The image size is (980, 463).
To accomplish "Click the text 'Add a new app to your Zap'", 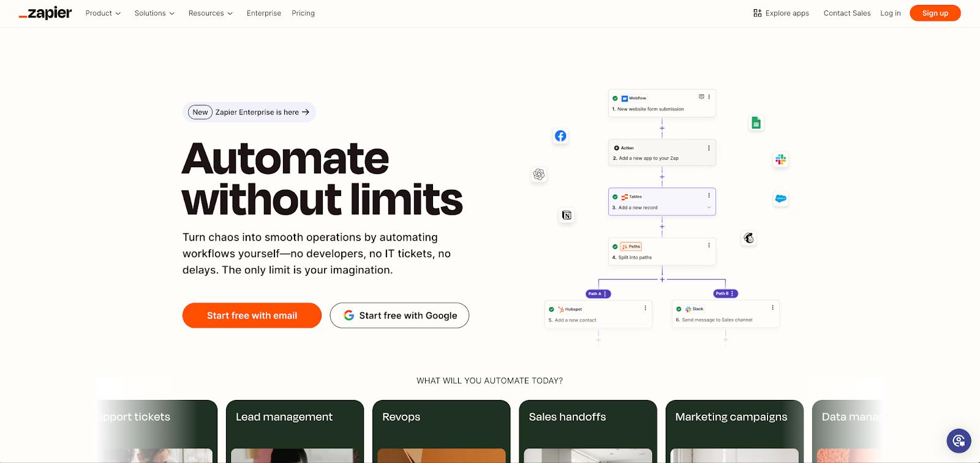I will tap(649, 158).
